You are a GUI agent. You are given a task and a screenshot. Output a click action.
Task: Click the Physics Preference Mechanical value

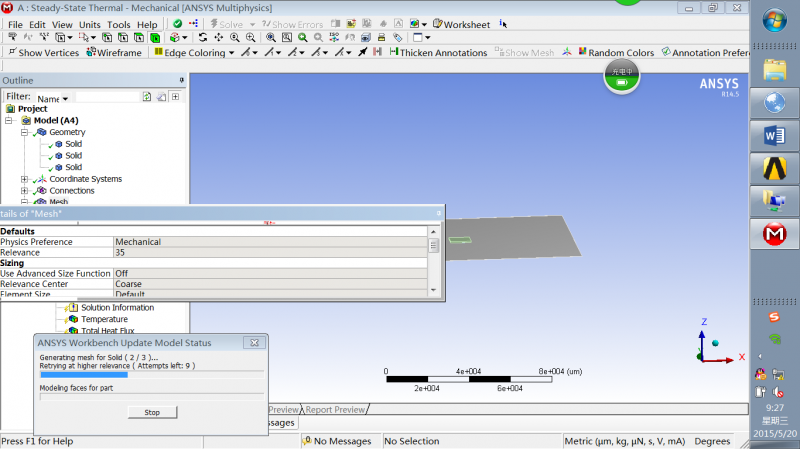[x=270, y=242]
